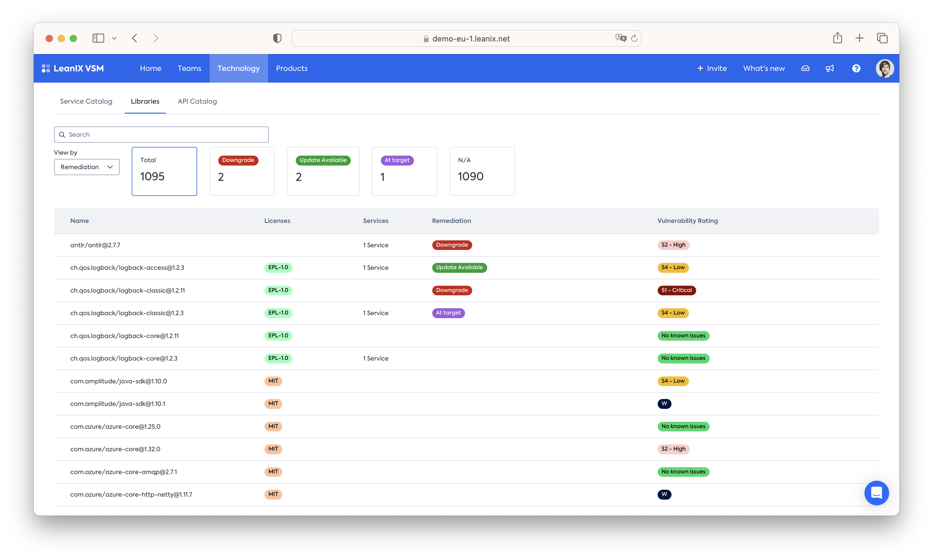Reload the page in browser
This screenshot has height=560, width=933.
pos(634,38)
